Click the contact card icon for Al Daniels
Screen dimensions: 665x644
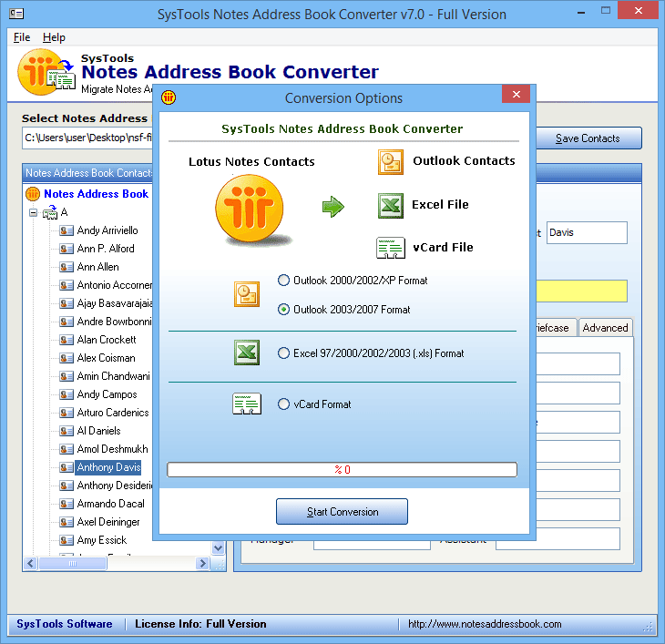pyautogui.click(x=66, y=431)
